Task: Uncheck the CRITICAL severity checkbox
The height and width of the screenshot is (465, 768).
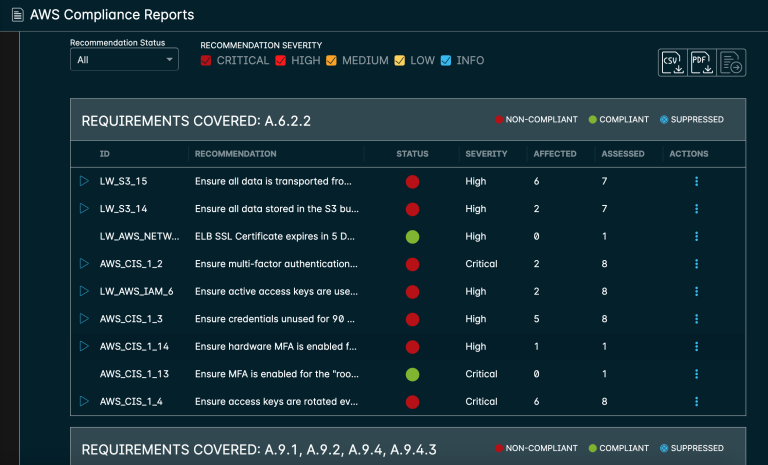Action: (206, 60)
